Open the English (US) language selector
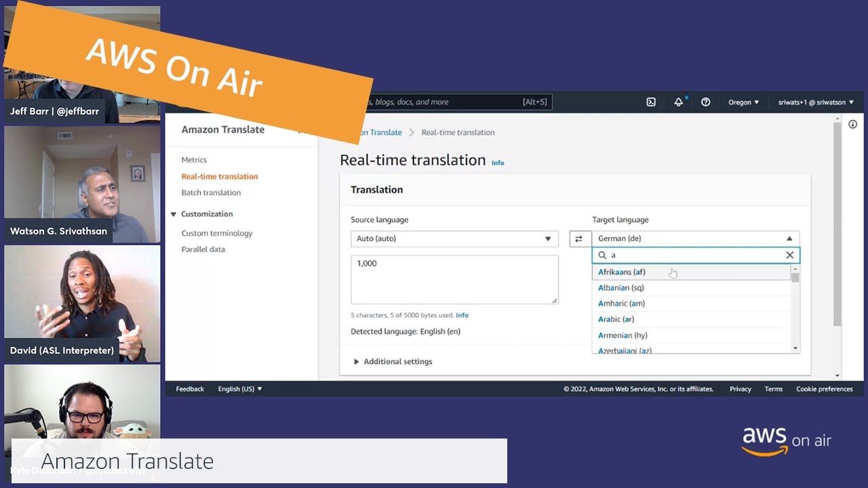Image resolution: width=868 pixels, height=488 pixels. click(239, 389)
